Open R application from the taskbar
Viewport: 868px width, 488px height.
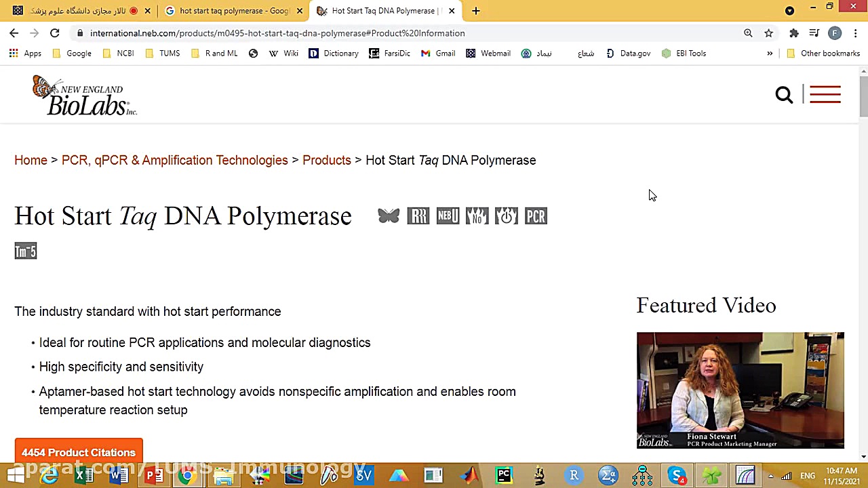coord(574,476)
